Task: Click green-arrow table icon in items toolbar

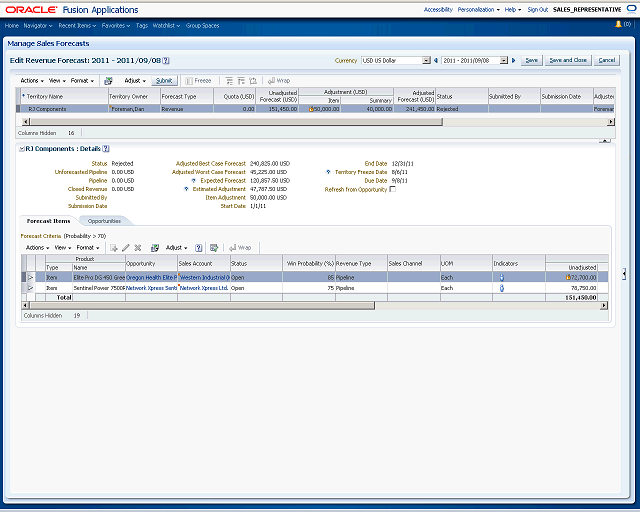Action: click(214, 248)
